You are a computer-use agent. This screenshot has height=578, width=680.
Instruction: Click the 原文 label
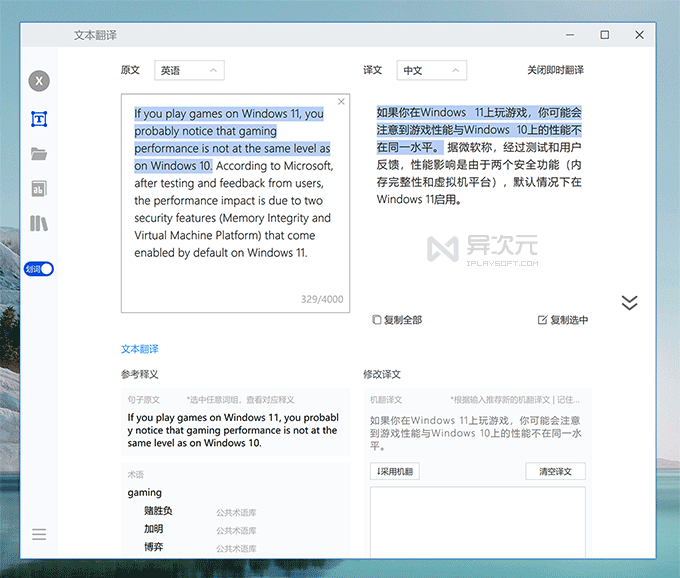(x=130, y=70)
